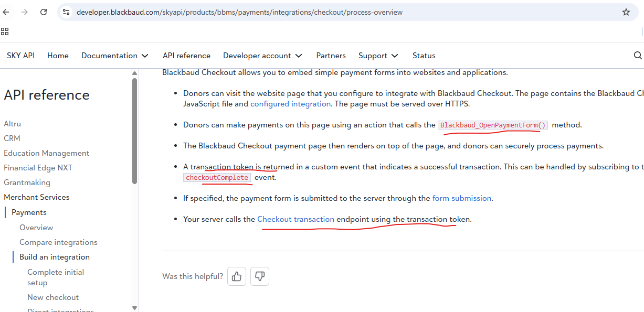Select Build an integration in the sidebar
This screenshot has width=644, height=312.
(x=55, y=257)
